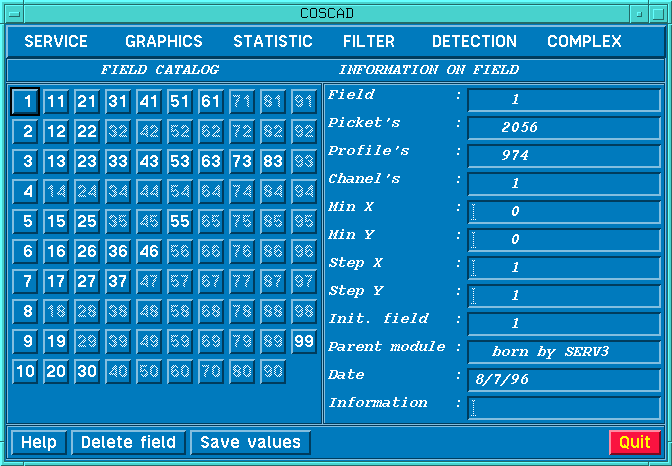672x466 pixels.
Task: Click the Min X input field
Action: (565, 211)
